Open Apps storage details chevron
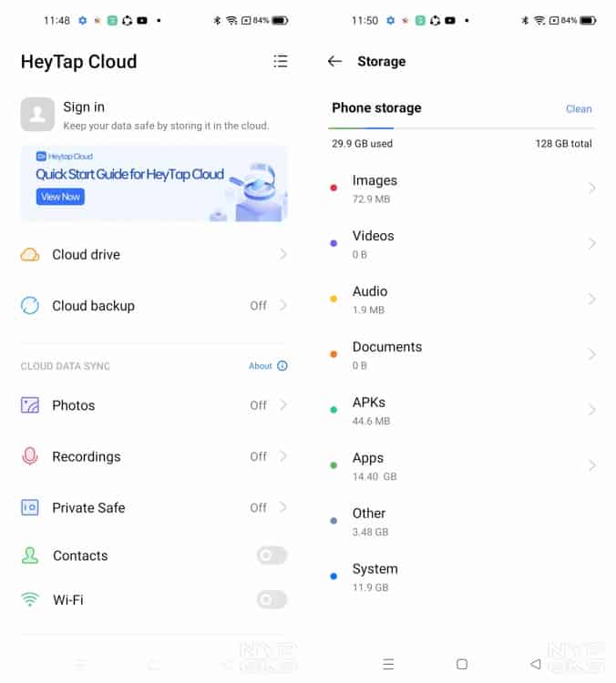The height and width of the screenshot is (683, 616). [591, 465]
